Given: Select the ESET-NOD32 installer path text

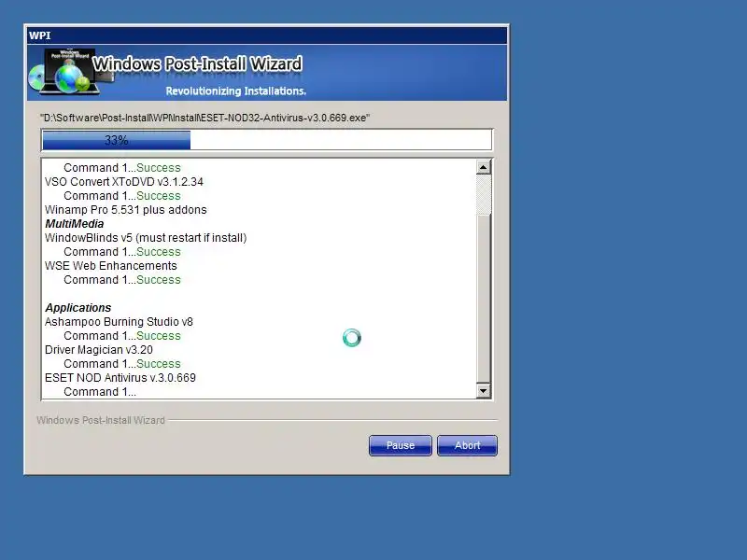Looking at the screenshot, I should [204, 118].
